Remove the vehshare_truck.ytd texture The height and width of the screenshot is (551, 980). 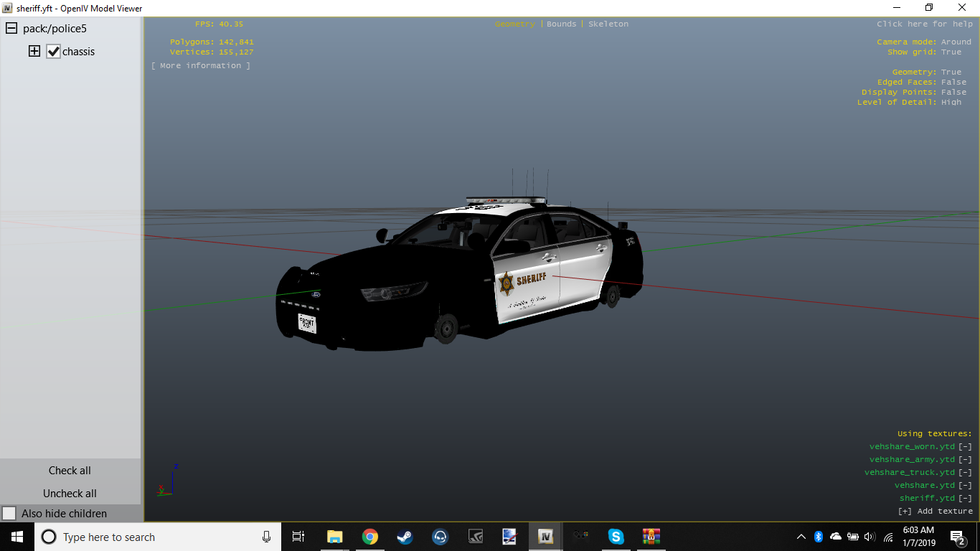point(965,473)
